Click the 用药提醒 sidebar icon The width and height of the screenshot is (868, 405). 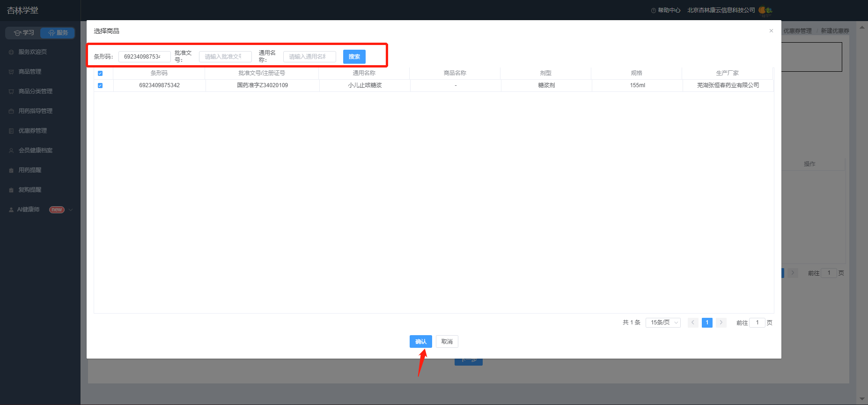point(11,170)
